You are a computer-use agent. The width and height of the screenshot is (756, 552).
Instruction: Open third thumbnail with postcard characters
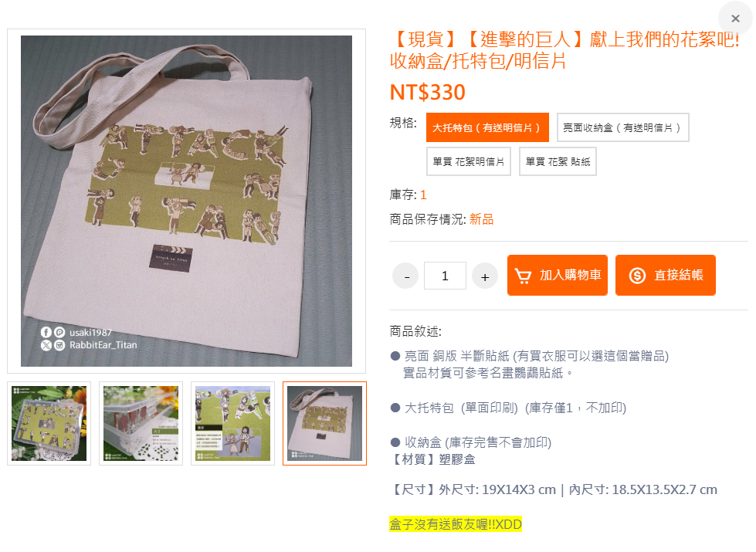233,423
